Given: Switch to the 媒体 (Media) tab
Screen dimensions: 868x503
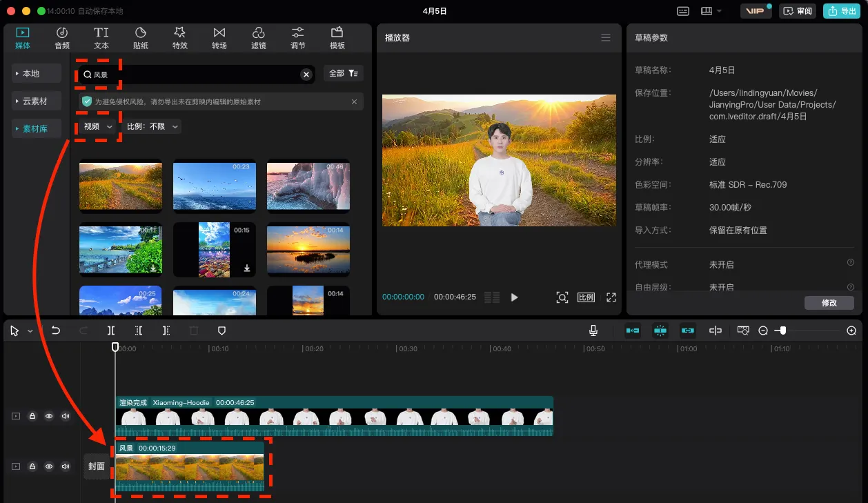Looking at the screenshot, I should pyautogui.click(x=23, y=38).
